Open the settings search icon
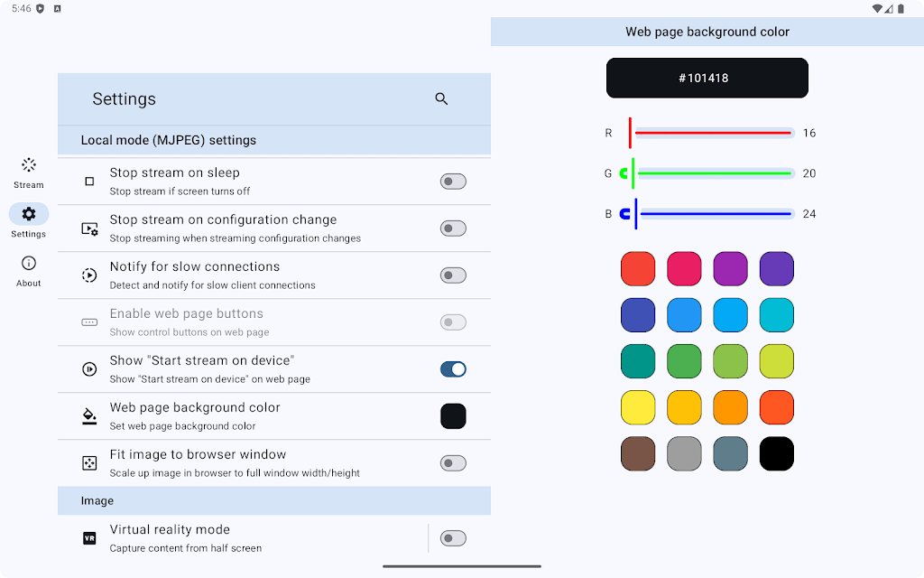The image size is (924, 578). tap(441, 99)
